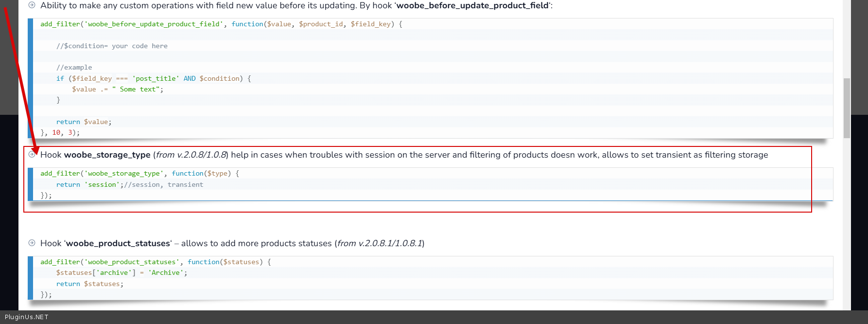
Task: Click the "return $value;" code line
Action: pyautogui.click(x=84, y=122)
